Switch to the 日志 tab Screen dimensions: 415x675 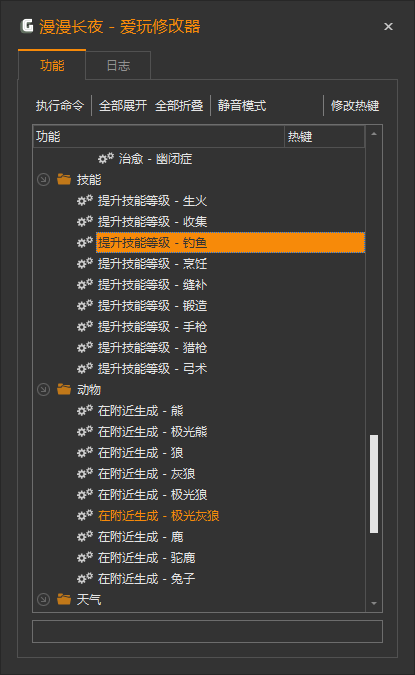pos(118,65)
